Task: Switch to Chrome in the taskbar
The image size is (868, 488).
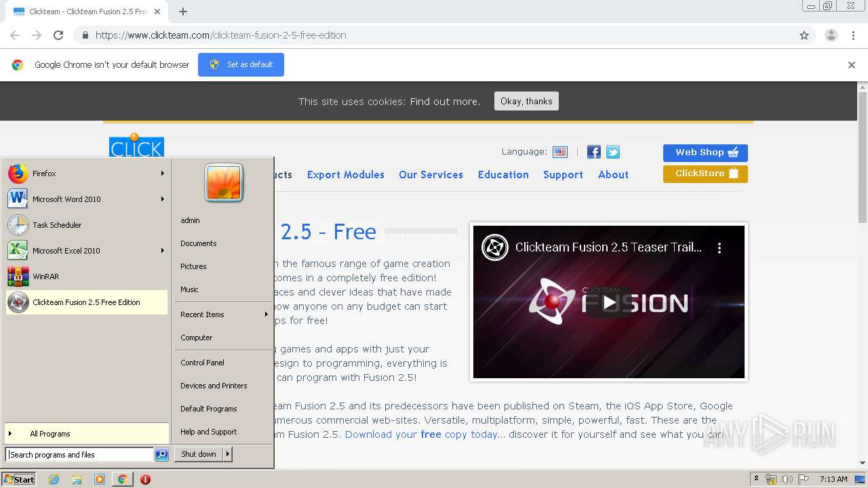Action: 123,479
